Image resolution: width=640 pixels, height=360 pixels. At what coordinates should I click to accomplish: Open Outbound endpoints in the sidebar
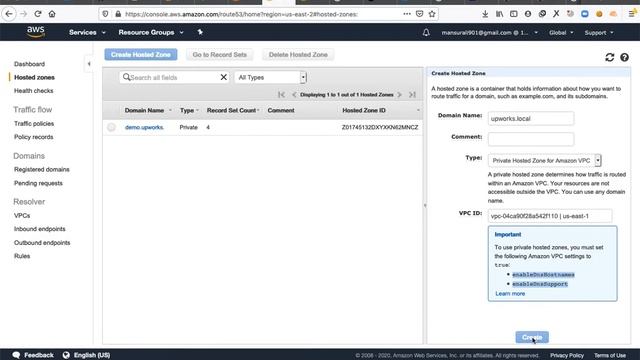[x=42, y=242]
